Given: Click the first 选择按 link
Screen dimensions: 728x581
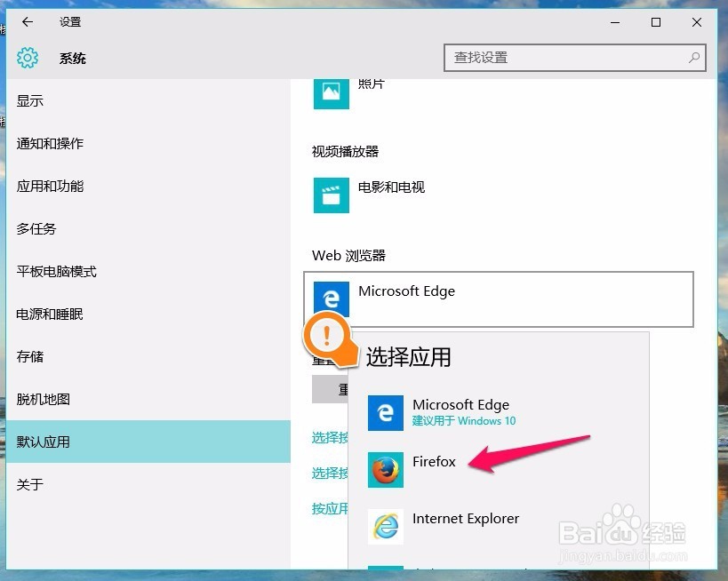Looking at the screenshot, I should [330, 438].
